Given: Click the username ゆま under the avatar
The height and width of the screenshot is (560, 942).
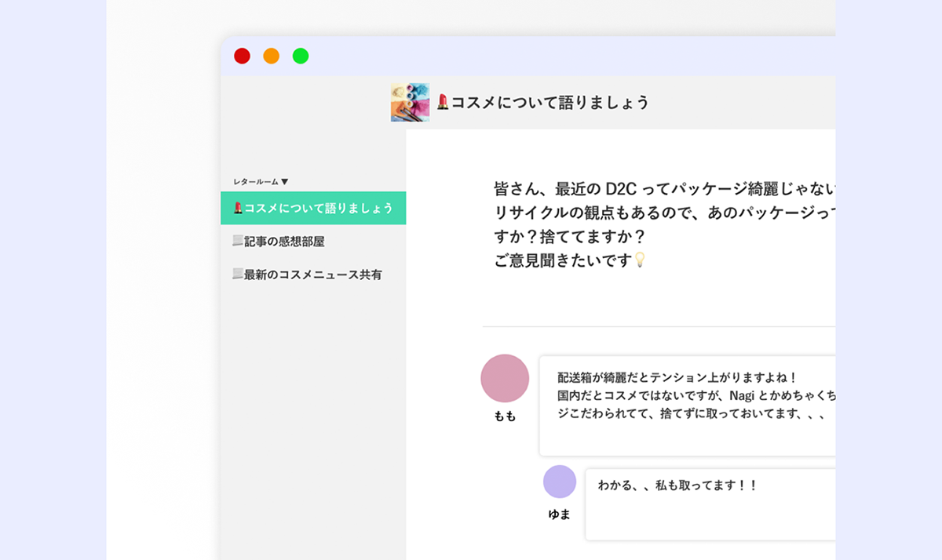Looking at the screenshot, I should pos(560,515).
